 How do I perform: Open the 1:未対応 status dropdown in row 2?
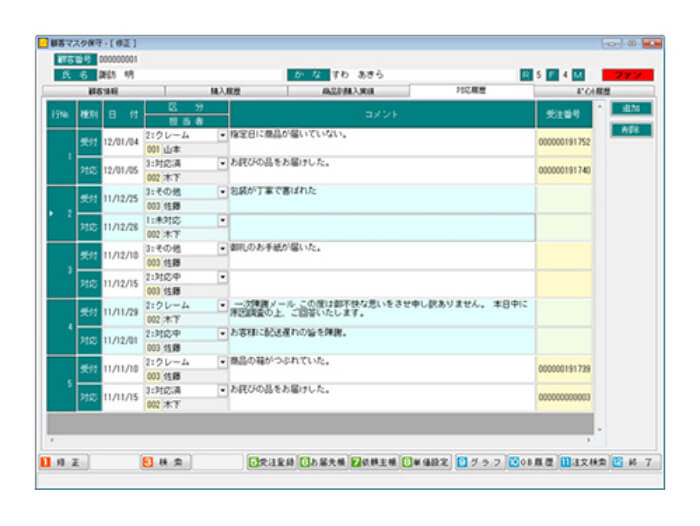[x=222, y=219]
